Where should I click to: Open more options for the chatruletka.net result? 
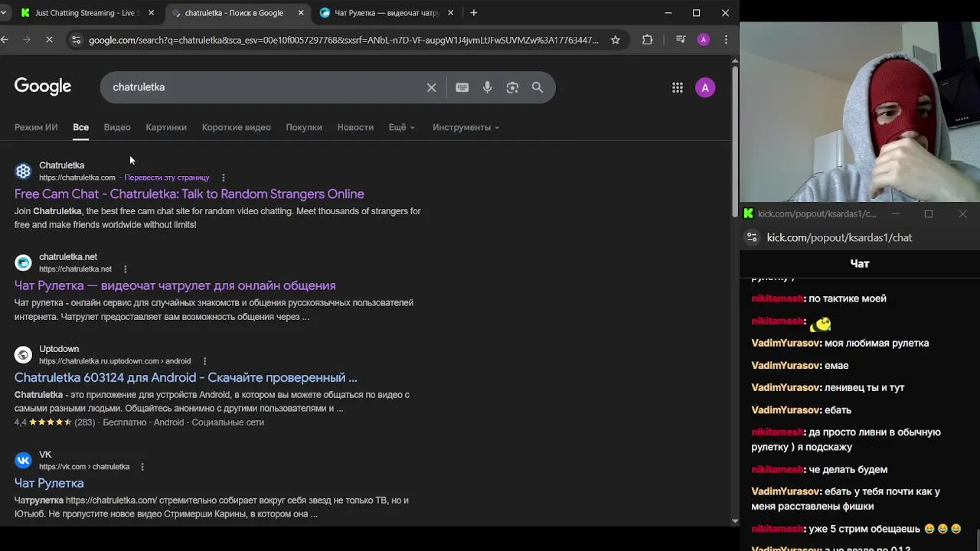(125, 269)
